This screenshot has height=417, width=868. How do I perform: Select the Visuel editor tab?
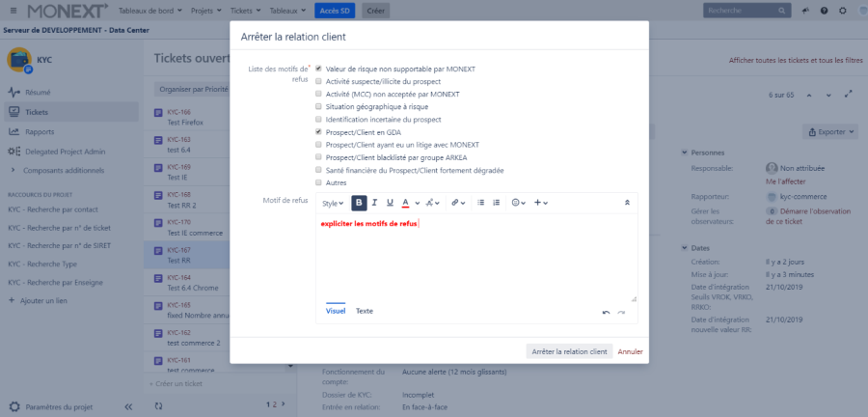336,311
